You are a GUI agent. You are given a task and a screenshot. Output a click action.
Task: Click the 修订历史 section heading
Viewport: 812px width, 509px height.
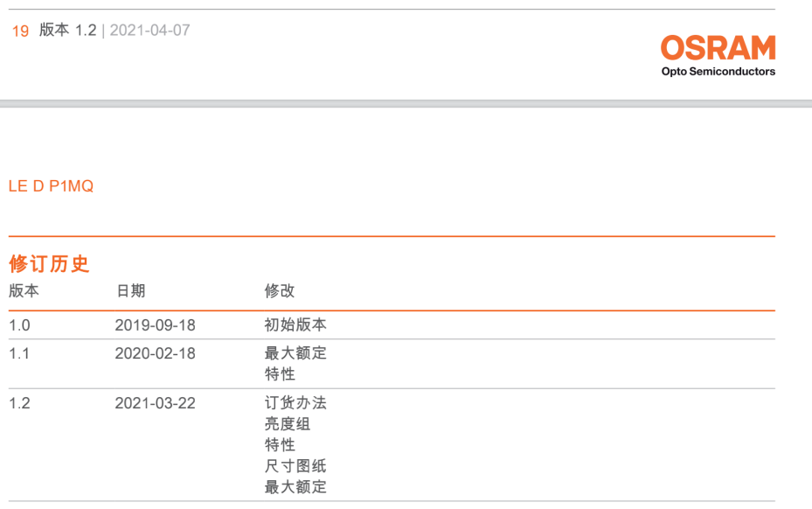tap(49, 264)
